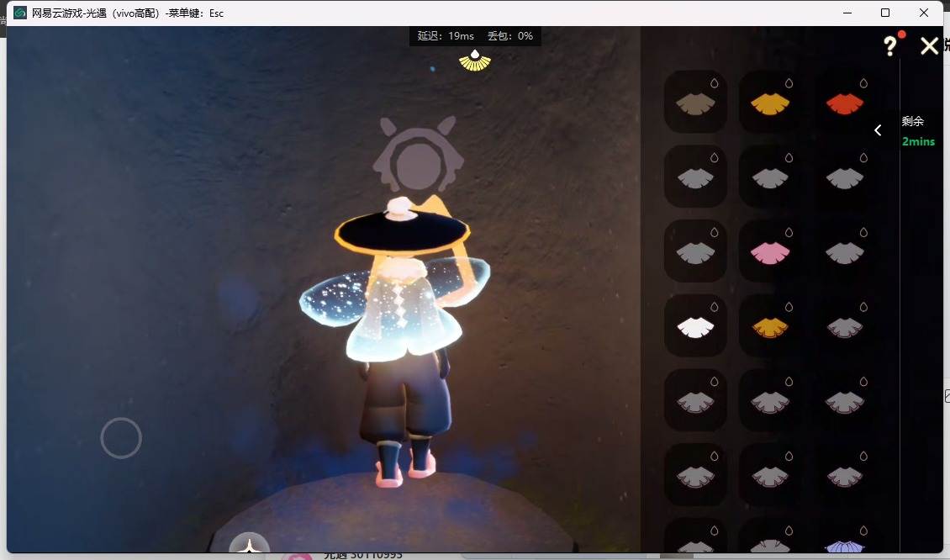This screenshot has width=950, height=560.
Task: Click the 剩余 remaining-time label
Action: tap(912, 121)
